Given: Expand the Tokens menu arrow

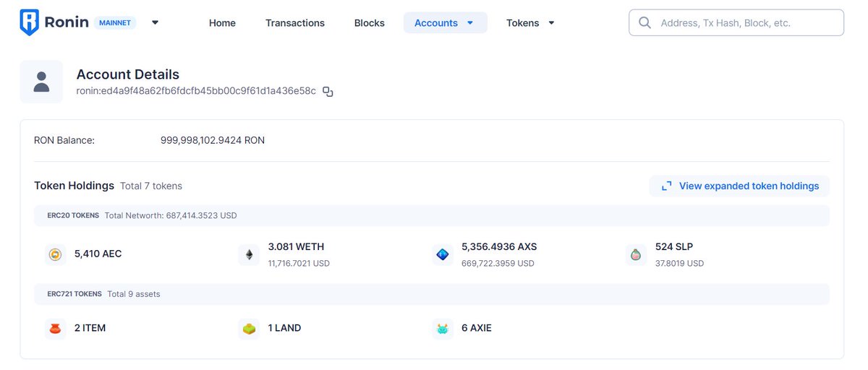Looking at the screenshot, I should point(551,23).
